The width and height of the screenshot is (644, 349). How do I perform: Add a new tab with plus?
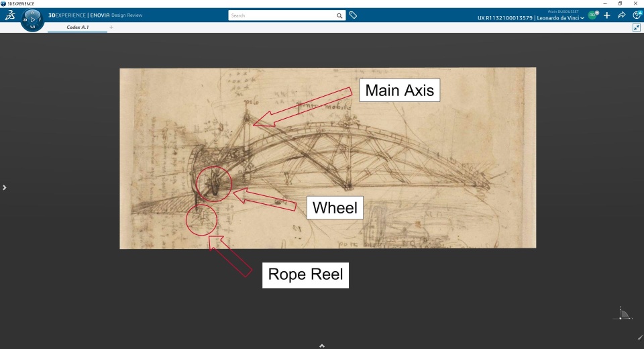tap(111, 27)
